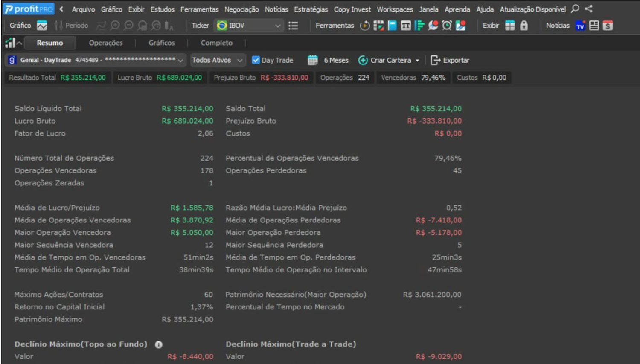The width and height of the screenshot is (640, 364).
Task: Click the Exportar button
Action: point(450,60)
